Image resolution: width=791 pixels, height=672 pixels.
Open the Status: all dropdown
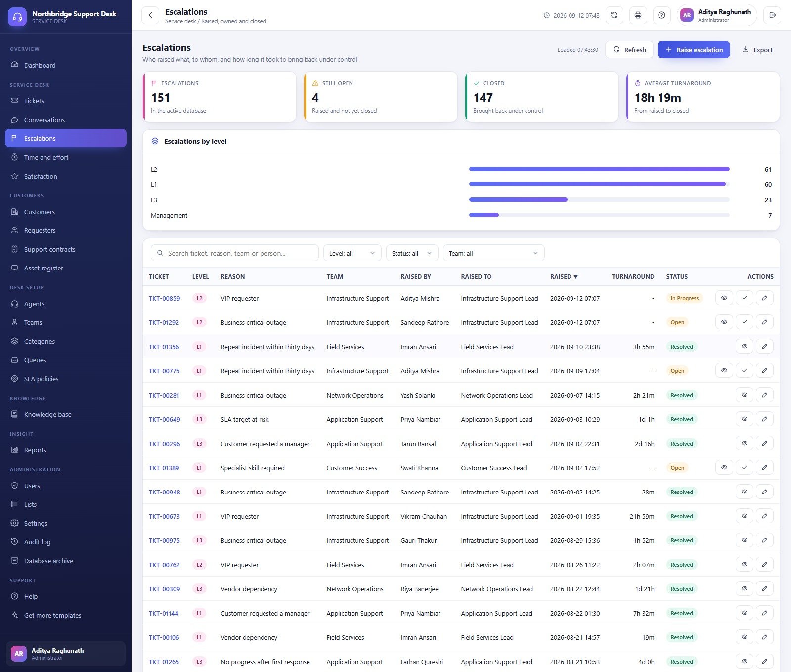pyautogui.click(x=412, y=253)
